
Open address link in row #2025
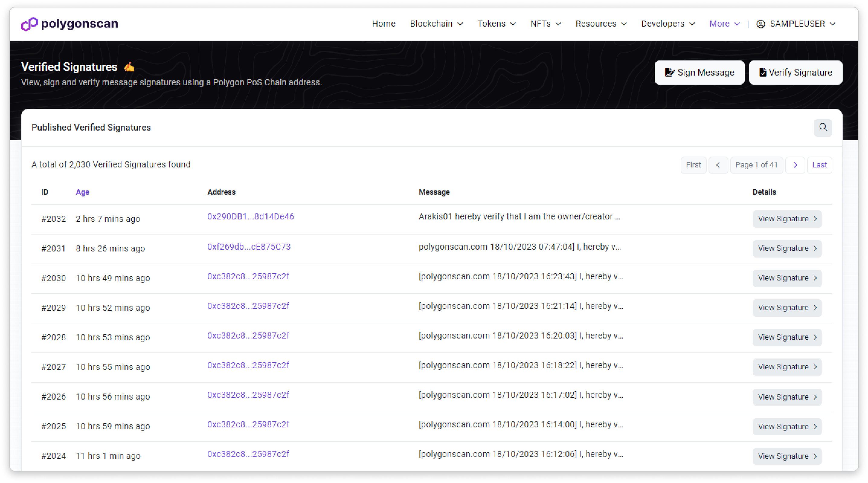click(248, 425)
